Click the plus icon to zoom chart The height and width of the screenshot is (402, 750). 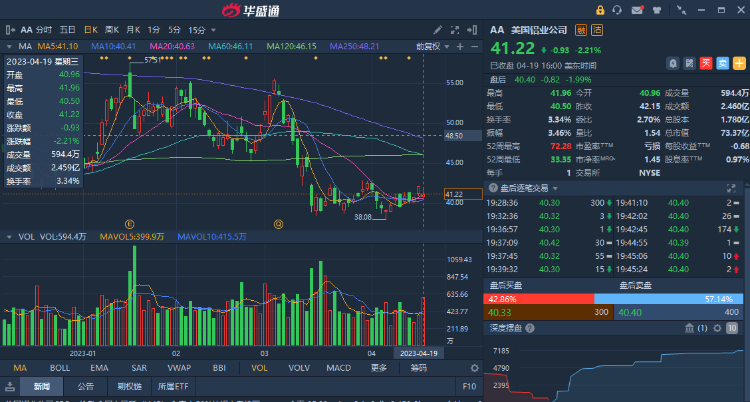point(460,46)
